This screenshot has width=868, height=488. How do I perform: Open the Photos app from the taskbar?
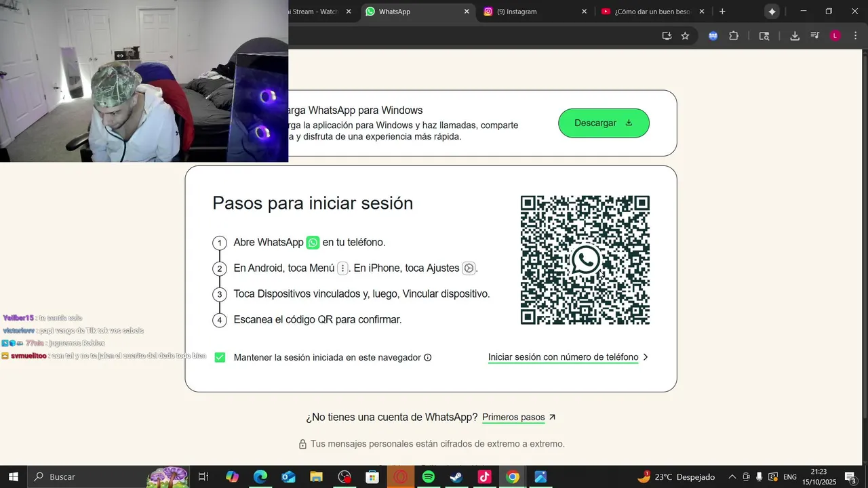click(x=540, y=476)
